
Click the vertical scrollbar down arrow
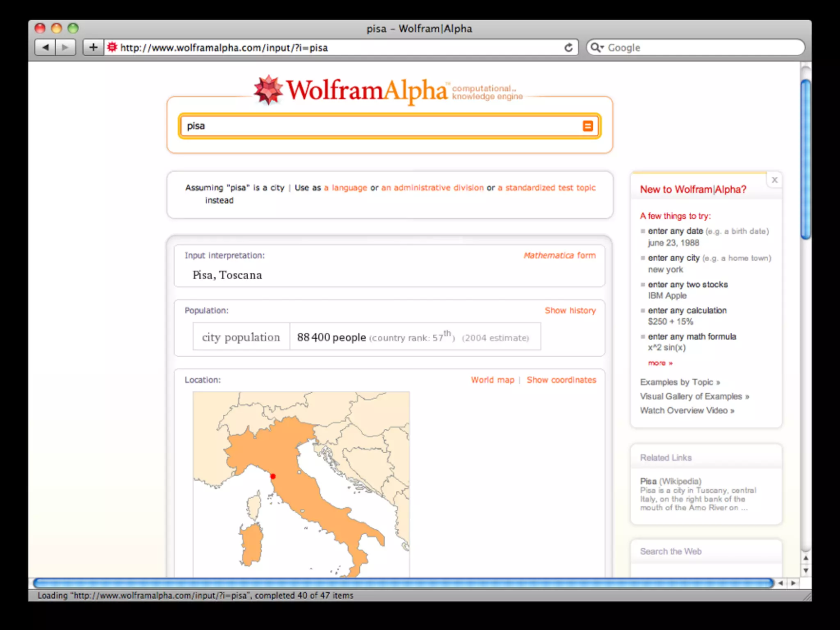coord(806,571)
